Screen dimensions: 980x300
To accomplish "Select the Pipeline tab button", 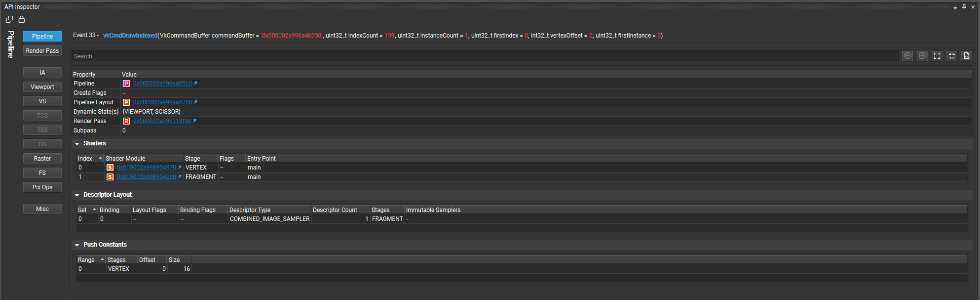I will 42,37.
